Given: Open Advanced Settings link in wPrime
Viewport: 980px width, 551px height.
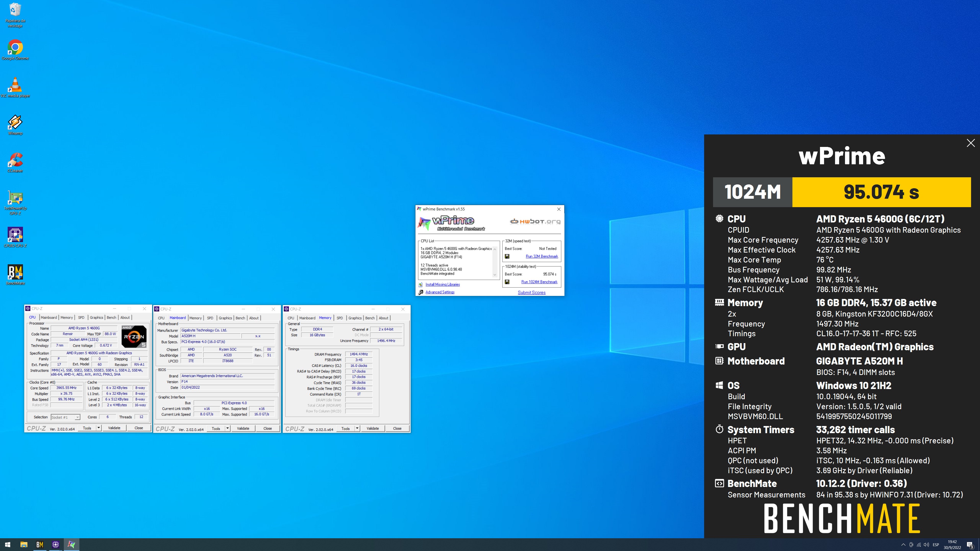Looking at the screenshot, I should 440,292.
